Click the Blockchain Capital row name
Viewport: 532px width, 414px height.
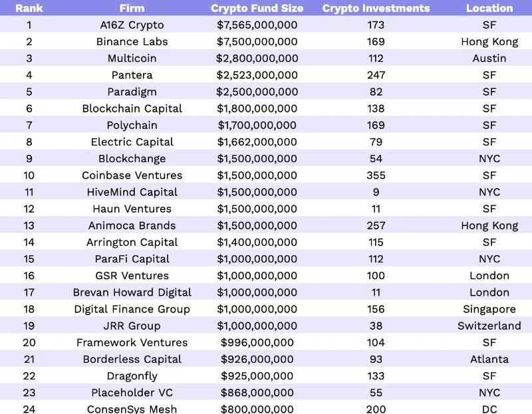coord(132,108)
